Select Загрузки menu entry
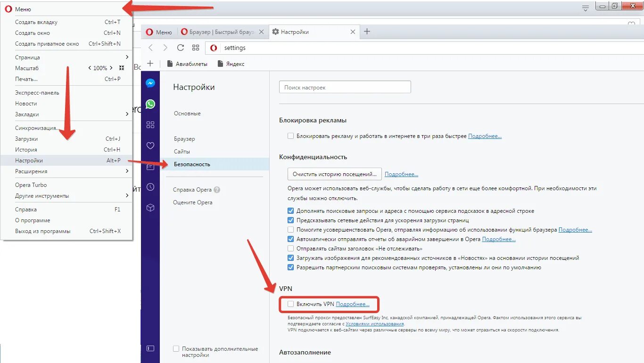Screen dimensions: 644x363 coord(66,139)
